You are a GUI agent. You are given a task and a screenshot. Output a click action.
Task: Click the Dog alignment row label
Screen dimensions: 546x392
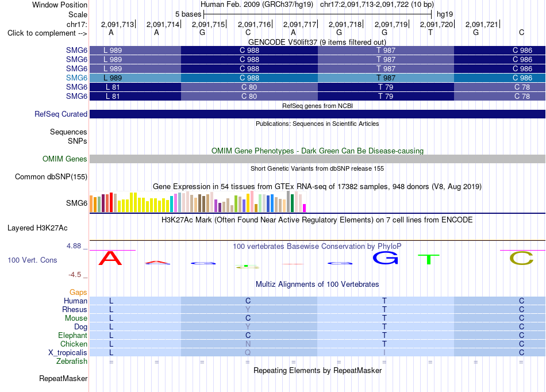(x=80, y=326)
